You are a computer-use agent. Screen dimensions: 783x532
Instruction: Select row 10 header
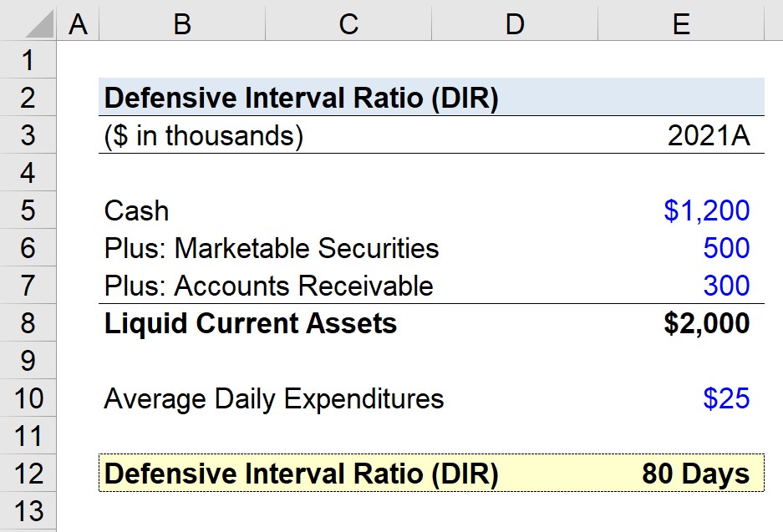[28, 398]
